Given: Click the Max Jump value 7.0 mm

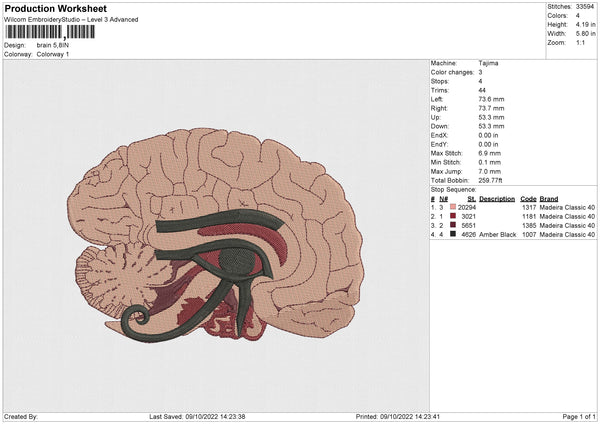Looking at the screenshot, I should tap(489, 171).
